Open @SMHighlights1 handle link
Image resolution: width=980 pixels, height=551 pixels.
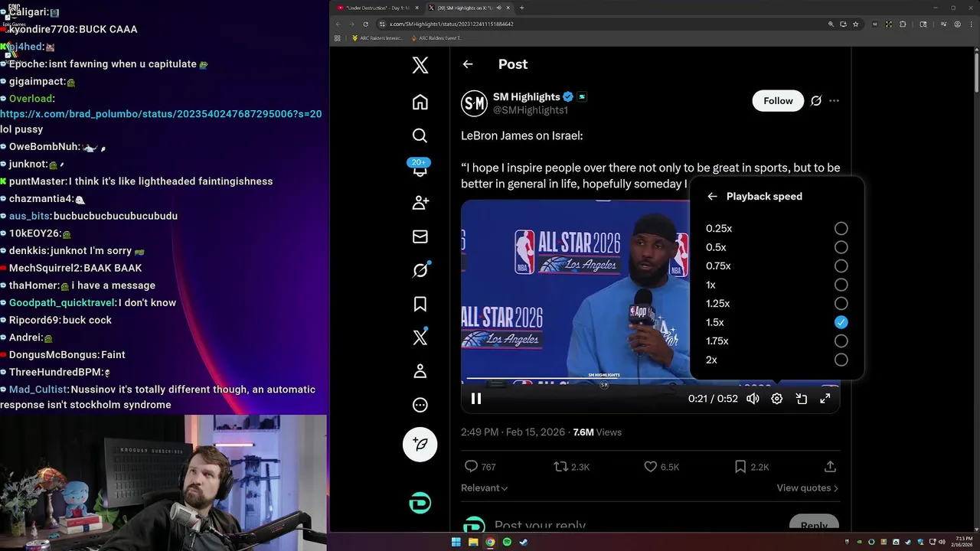[531, 110]
